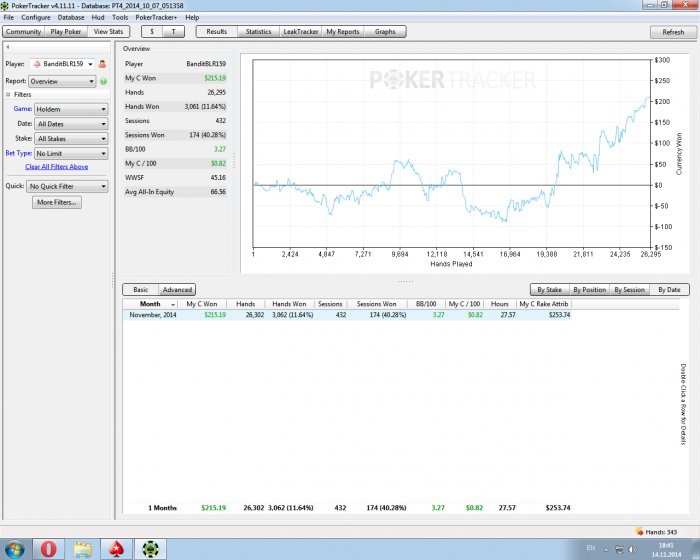The width and height of the screenshot is (700, 560).
Task: Switch to the Play Poker tab
Action: click(x=66, y=32)
